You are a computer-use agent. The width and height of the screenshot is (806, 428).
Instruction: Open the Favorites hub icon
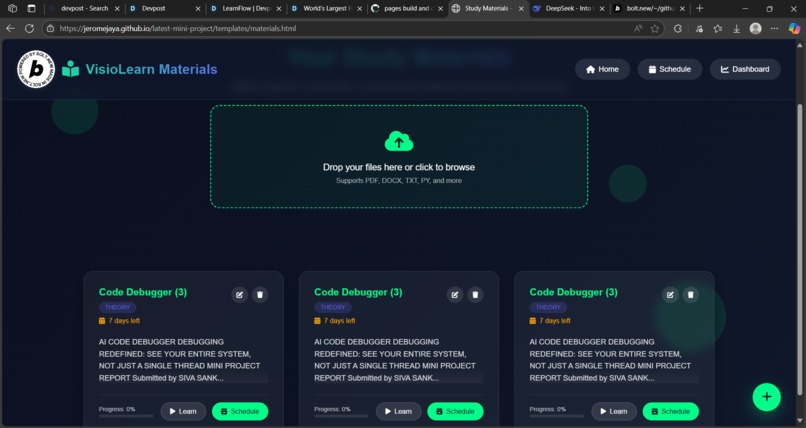(x=718, y=28)
